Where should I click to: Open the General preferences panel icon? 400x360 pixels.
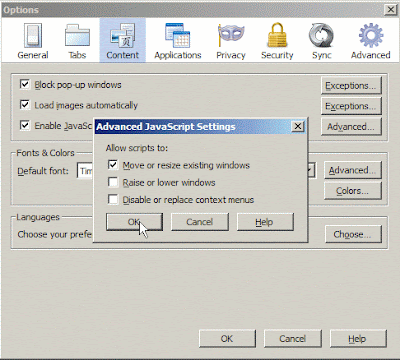[33, 41]
